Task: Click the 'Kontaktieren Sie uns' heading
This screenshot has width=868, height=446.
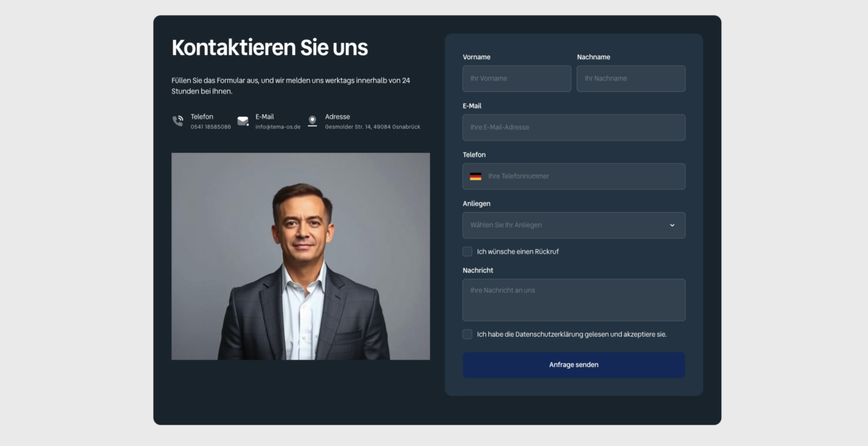Action: [x=270, y=48]
